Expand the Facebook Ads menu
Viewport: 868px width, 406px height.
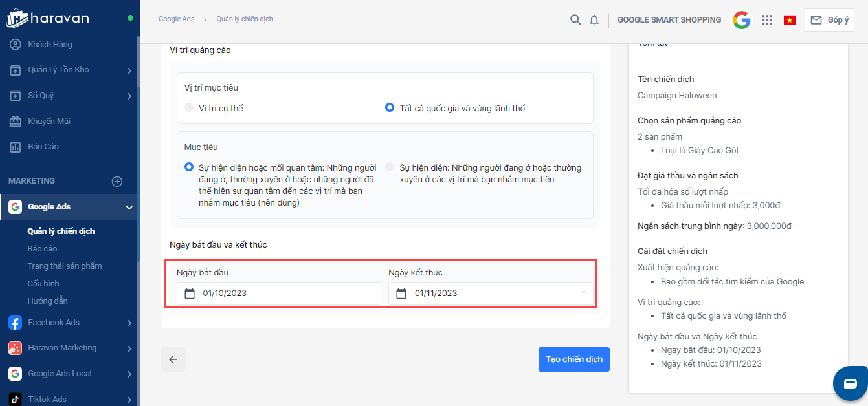[x=129, y=323]
